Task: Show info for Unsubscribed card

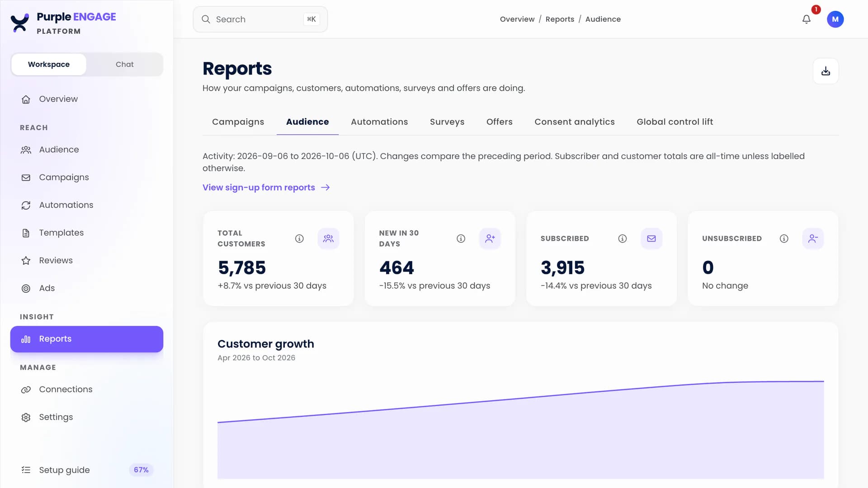Action: [x=784, y=239]
